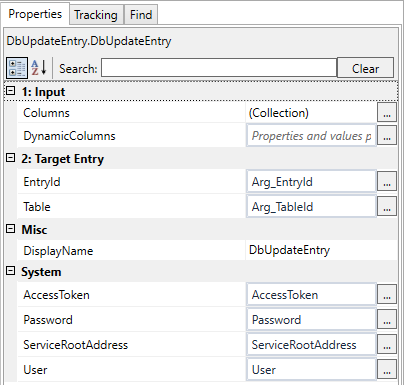Collapse the 1: Input category
The height and width of the screenshot is (385, 405).
click(x=11, y=91)
